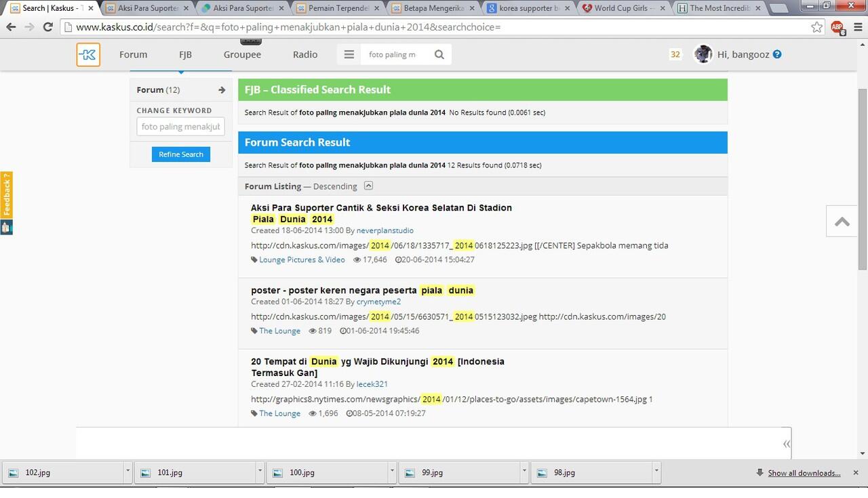The height and width of the screenshot is (498, 868).
Task: Click Hi, bangooz user greeting
Action: (x=743, y=54)
